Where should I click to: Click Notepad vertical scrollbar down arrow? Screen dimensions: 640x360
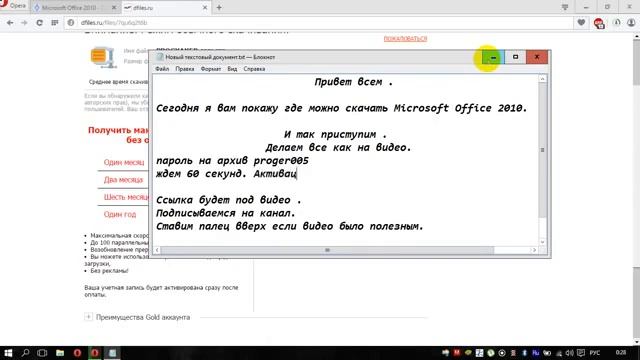pos(542,242)
